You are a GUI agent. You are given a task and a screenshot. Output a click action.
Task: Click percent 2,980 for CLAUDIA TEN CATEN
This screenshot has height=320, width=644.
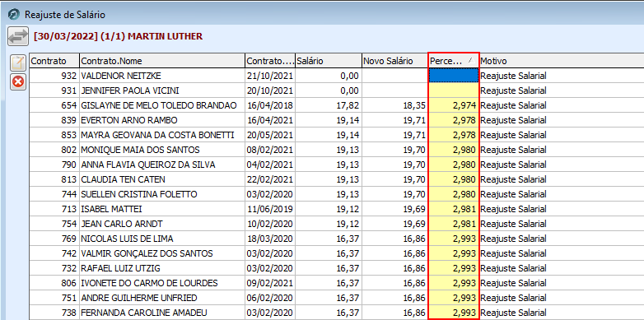click(x=464, y=179)
